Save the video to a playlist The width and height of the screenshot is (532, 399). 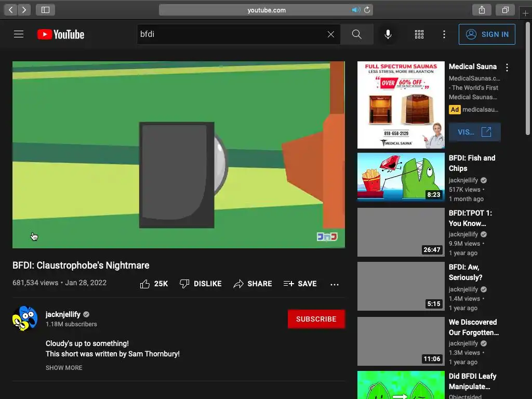point(300,284)
